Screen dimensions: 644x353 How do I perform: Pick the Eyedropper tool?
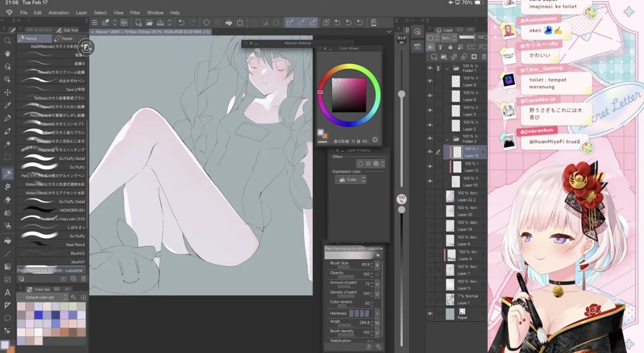tap(7, 105)
